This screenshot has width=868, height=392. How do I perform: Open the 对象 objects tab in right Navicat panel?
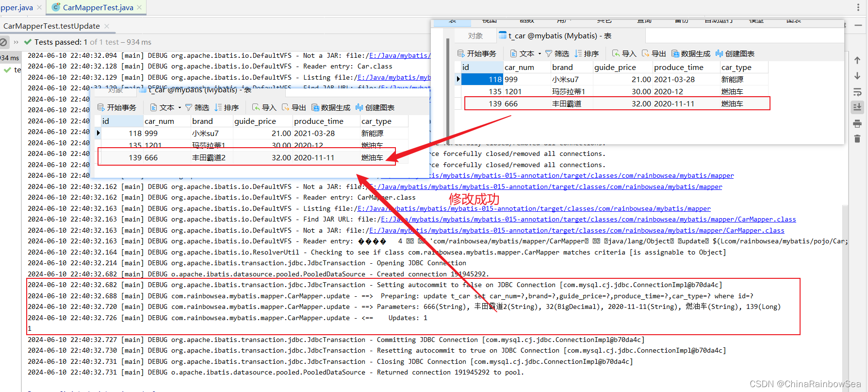(475, 36)
